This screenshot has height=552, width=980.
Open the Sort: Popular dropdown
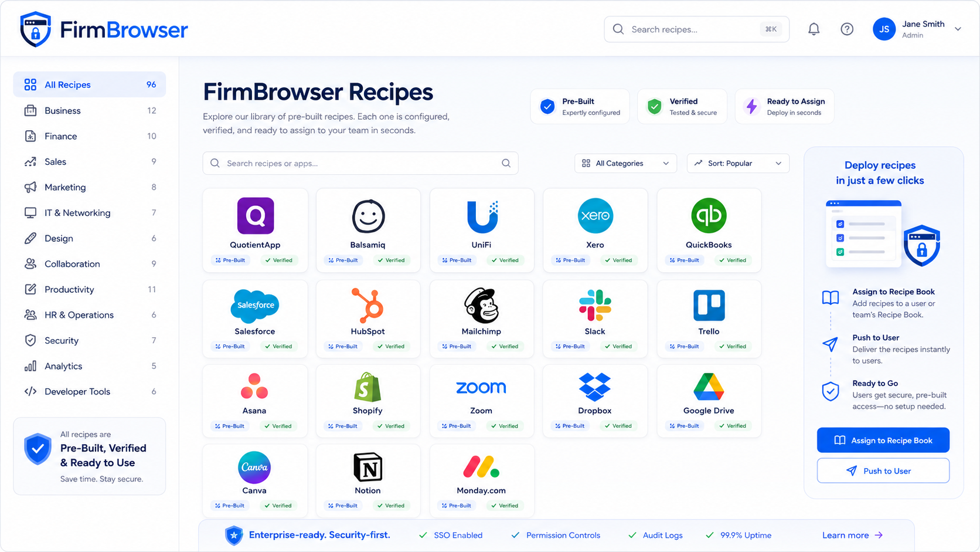point(738,163)
